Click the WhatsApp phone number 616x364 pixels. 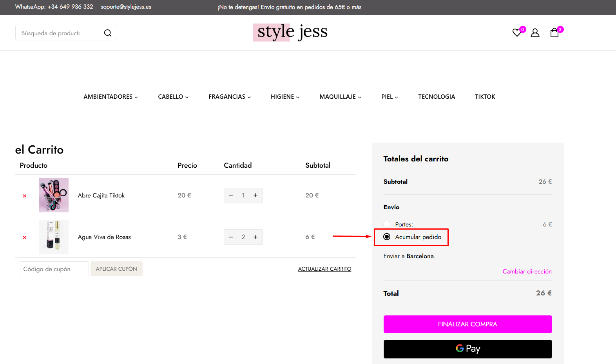tap(70, 7)
